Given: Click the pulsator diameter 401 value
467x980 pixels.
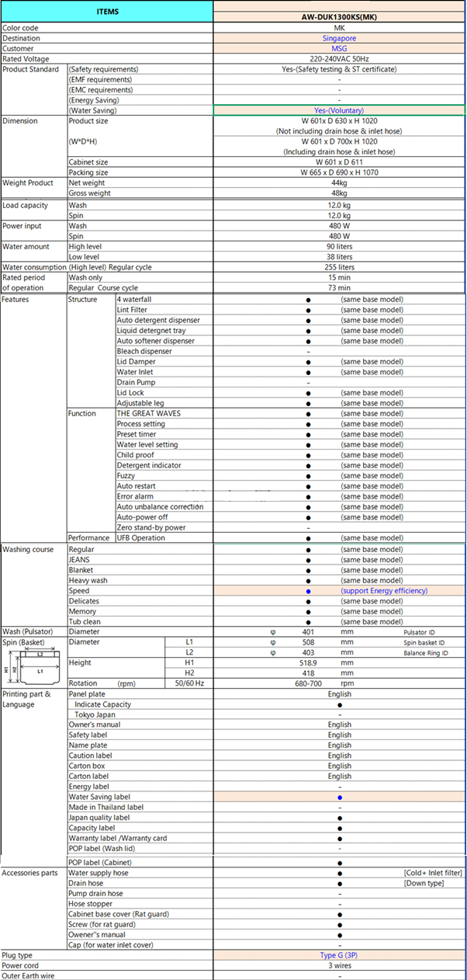Looking at the screenshot, I should (308, 632).
